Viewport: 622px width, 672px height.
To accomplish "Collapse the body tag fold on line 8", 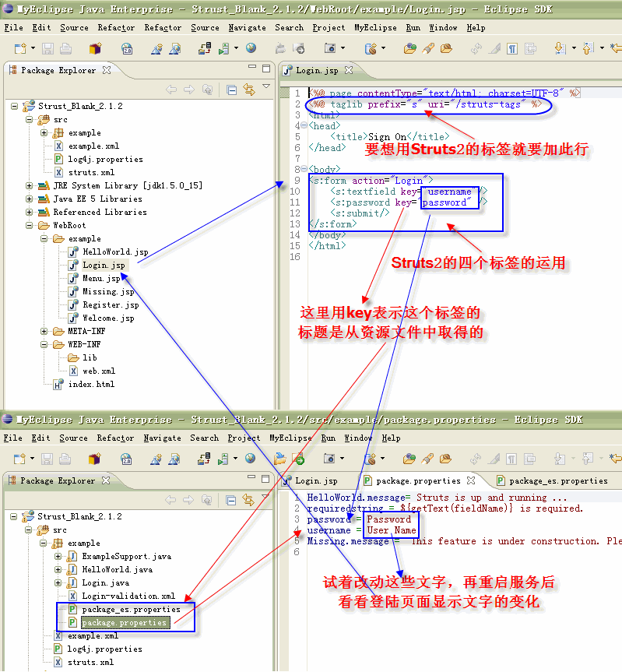I will coord(304,169).
